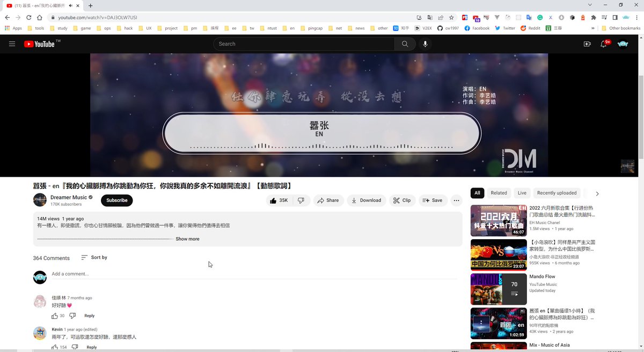Reply to Kevin's comment

(91, 347)
